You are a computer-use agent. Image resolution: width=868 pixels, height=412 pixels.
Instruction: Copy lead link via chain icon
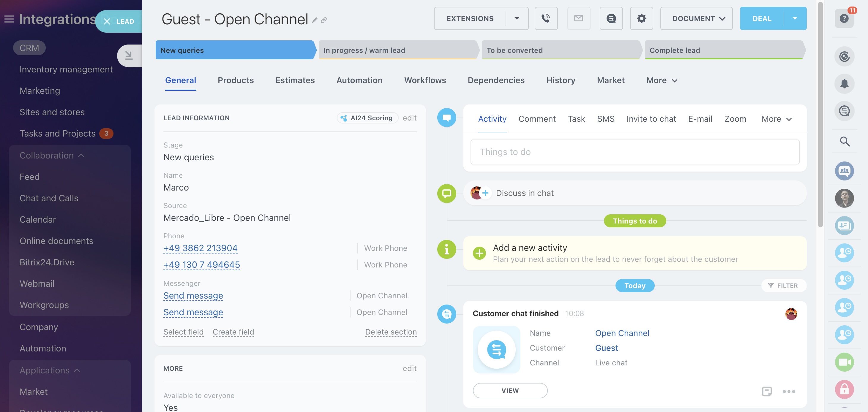coord(324,20)
